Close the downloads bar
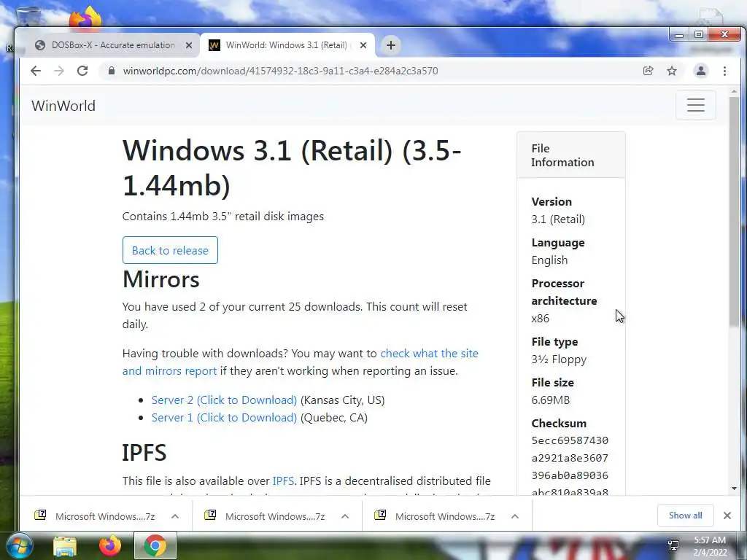The width and height of the screenshot is (747, 560). tap(727, 516)
